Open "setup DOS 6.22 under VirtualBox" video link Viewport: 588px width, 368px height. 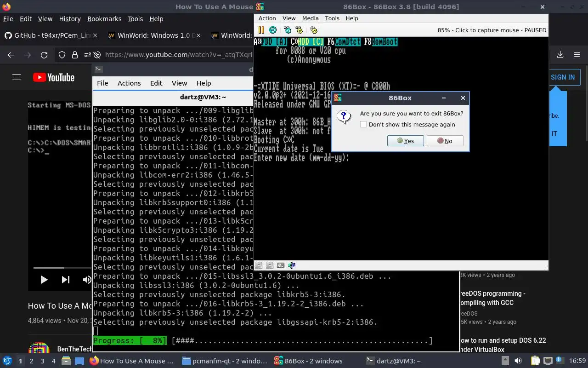click(x=503, y=345)
